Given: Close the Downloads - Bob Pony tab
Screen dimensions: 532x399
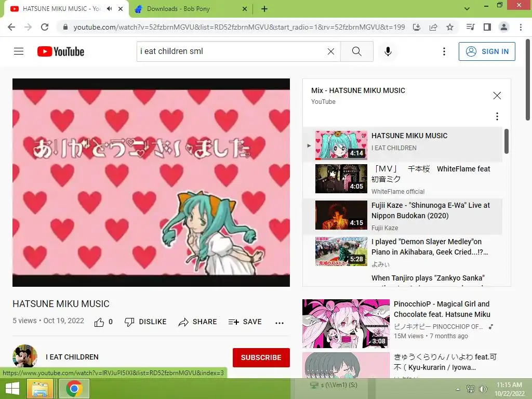Looking at the screenshot, I should [245, 9].
